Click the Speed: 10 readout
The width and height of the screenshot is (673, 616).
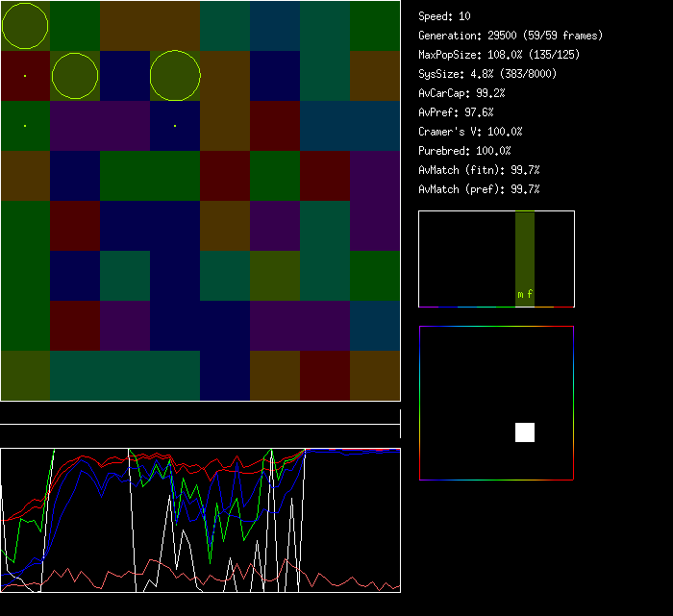pyautogui.click(x=445, y=16)
